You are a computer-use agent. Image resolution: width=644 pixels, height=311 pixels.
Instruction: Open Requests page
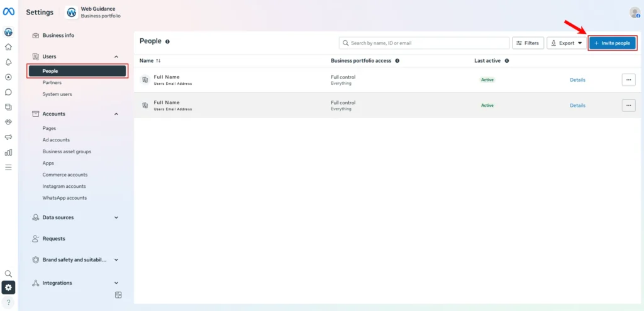[53, 238]
